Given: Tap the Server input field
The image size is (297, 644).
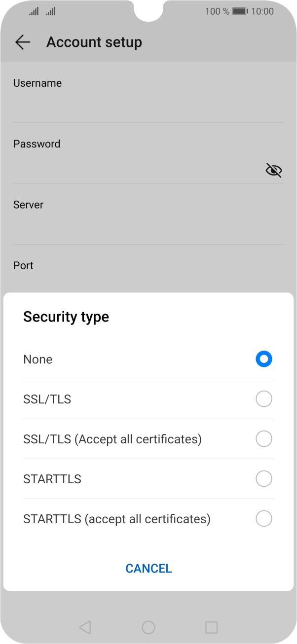Looking at the screenshot, I should [148, 230].
